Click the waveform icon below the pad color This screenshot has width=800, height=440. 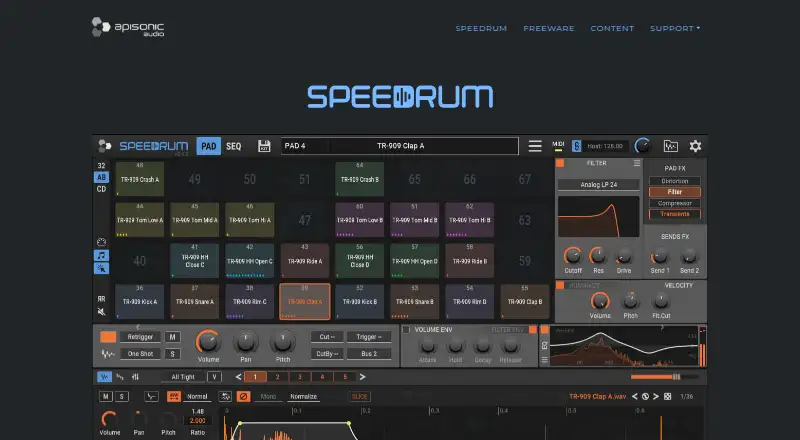click(108, 354)
